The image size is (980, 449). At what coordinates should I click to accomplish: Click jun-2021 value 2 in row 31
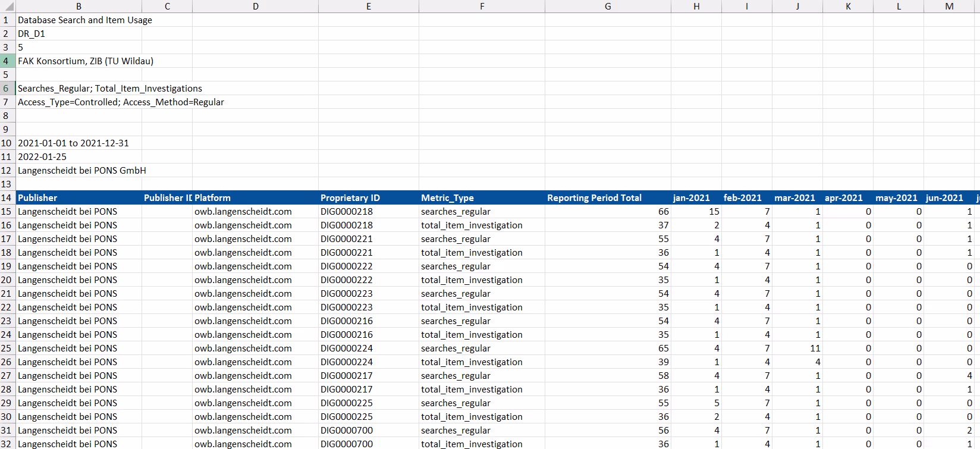tap(949, 431)
